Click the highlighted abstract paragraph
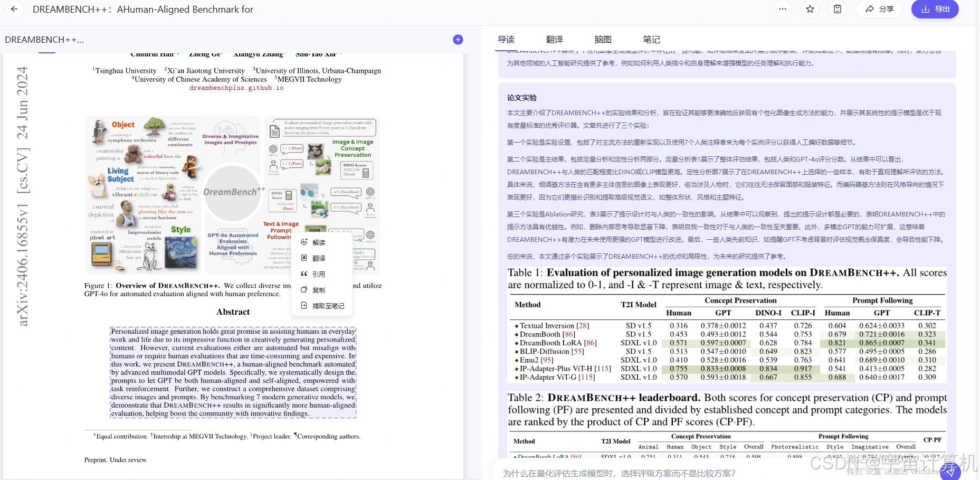This screenshot has width=980, height=480. 233,372
